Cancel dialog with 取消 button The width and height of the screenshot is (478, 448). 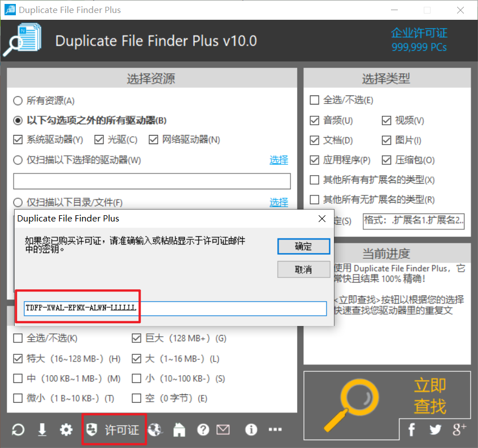point(303,269)
